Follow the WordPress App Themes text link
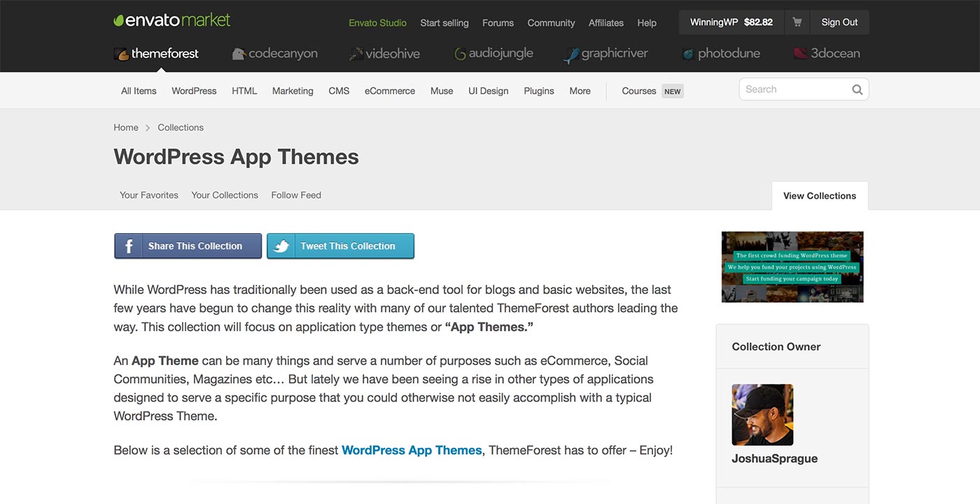 pyautogui.click(x=412, y=450)
